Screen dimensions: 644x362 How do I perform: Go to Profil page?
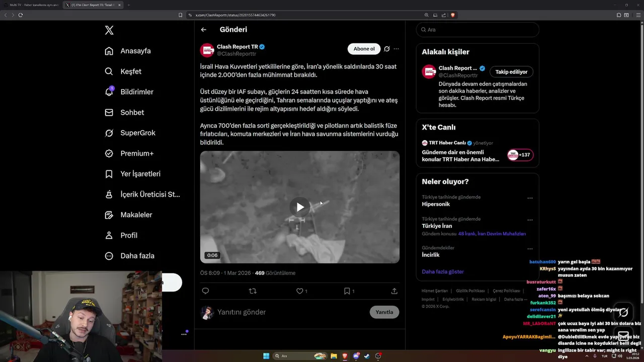[x=121, y=235]
